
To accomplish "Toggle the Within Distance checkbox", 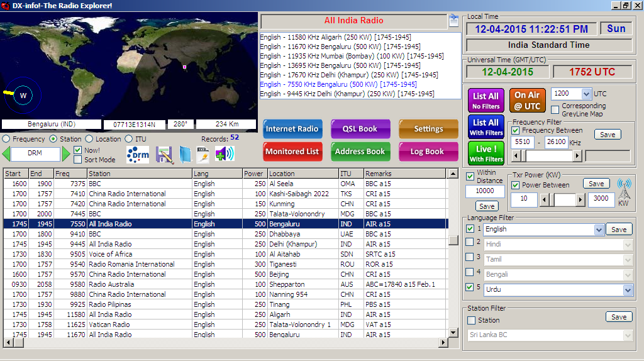I will click(x=470, y=177).
